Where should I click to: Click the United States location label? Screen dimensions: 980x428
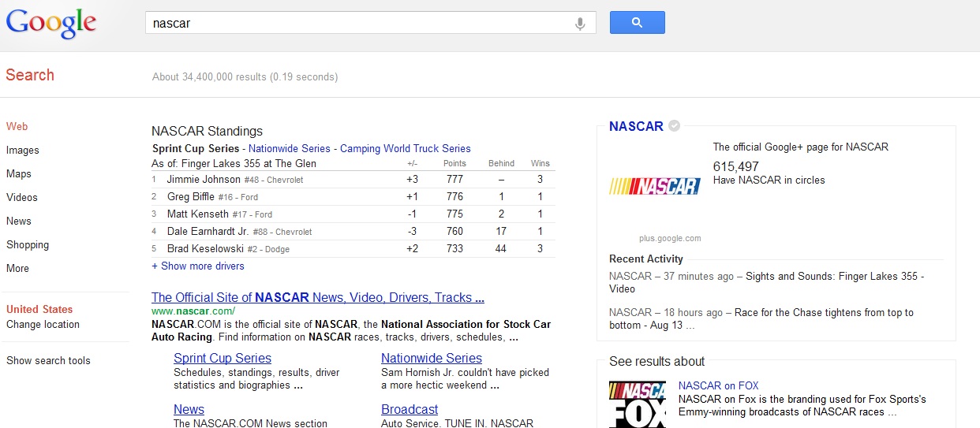(39, 309)
